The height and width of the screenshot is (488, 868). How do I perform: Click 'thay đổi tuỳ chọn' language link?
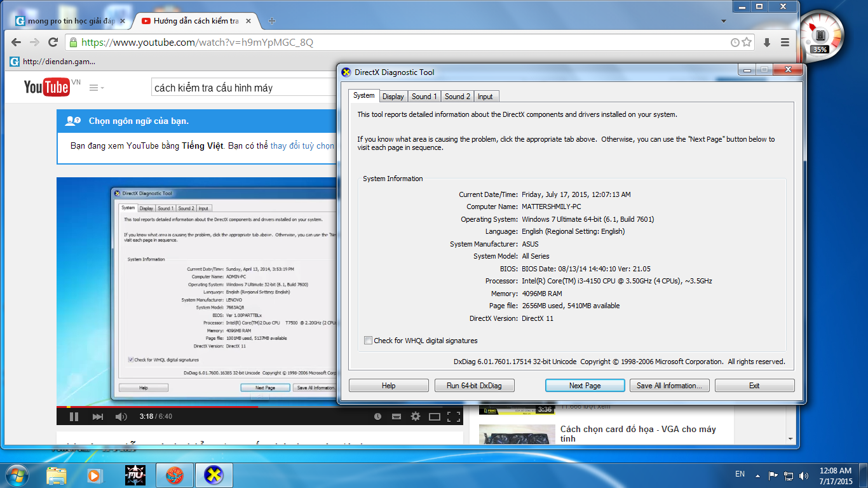(x=302, y=146)
